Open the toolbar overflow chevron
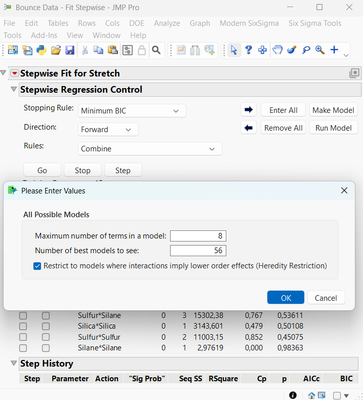The image size is (363, 400). pos(346,55)
